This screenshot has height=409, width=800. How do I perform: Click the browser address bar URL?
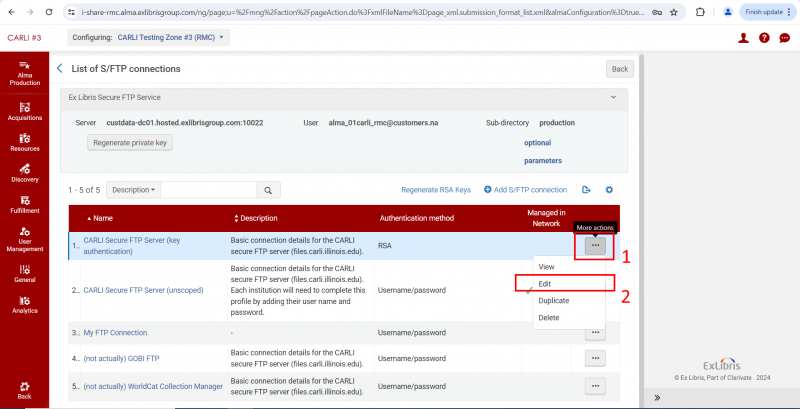point(362,12)
